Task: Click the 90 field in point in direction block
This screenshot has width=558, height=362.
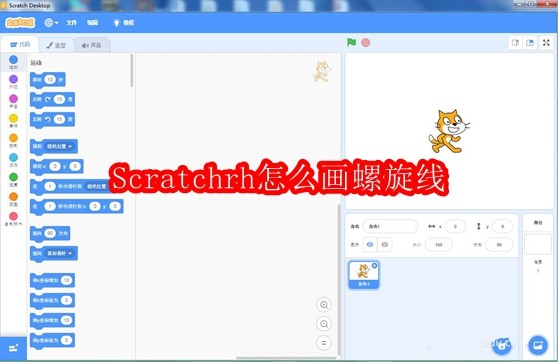Action: coord(50,234)
